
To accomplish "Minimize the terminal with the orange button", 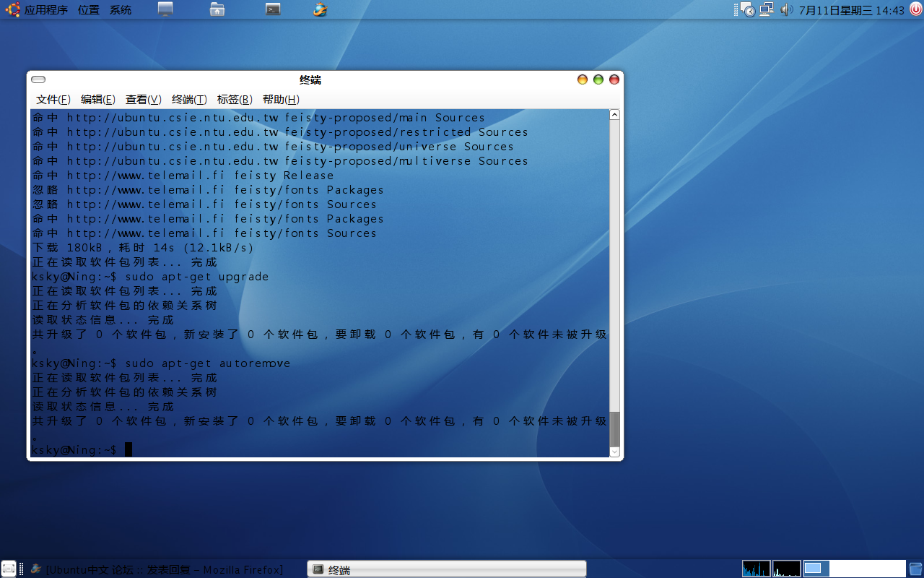I will pos(583,79).
